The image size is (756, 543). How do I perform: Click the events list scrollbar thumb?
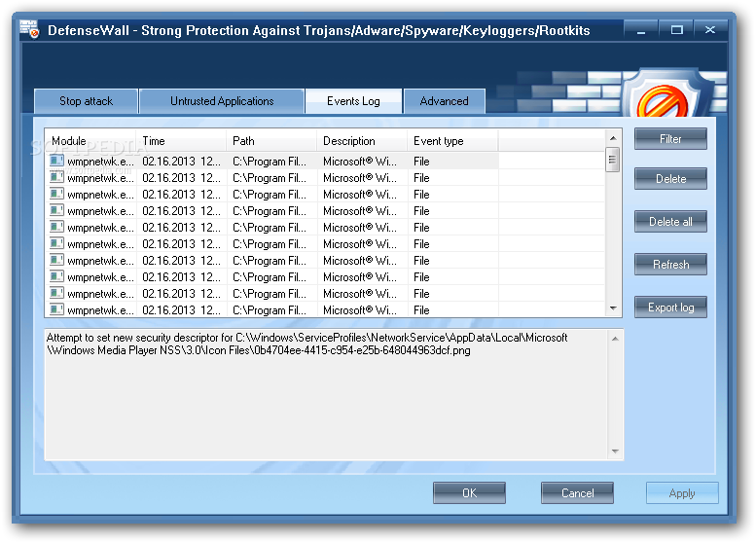[x=613, y=160]
